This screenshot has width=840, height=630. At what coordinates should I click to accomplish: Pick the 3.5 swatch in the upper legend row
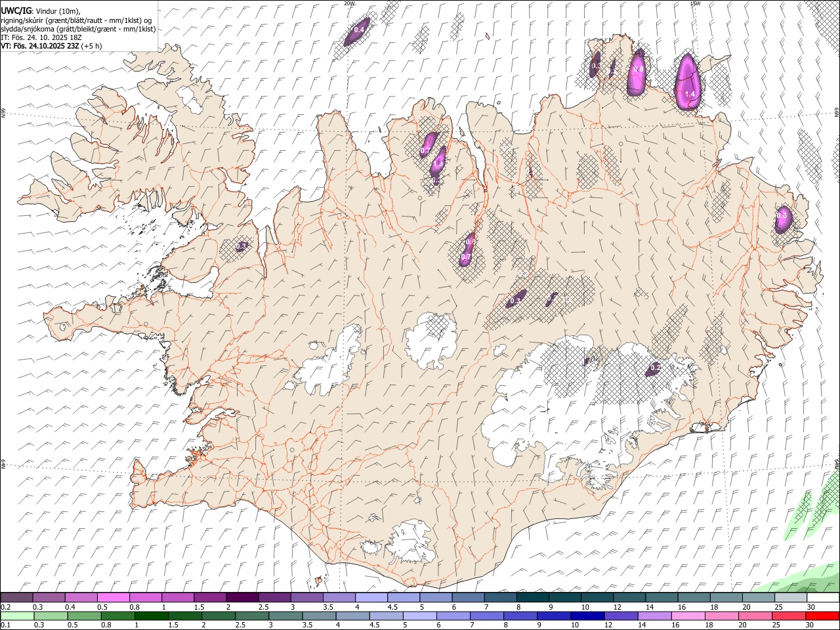(x=339, y=598)
